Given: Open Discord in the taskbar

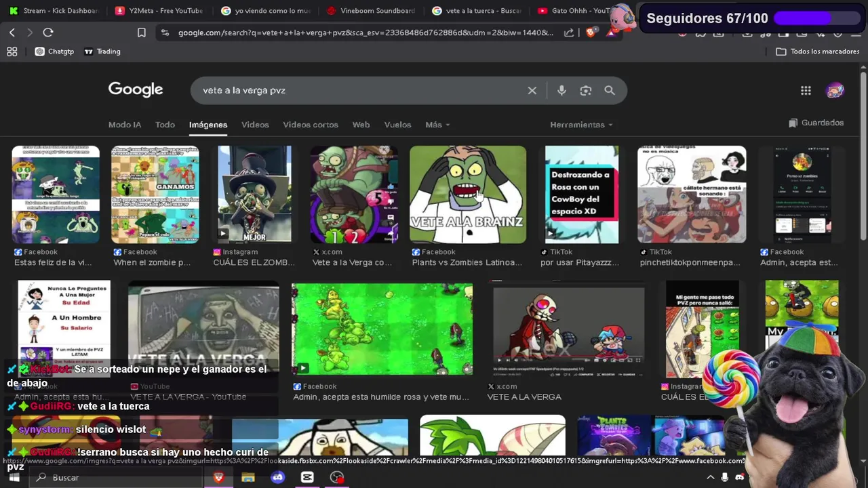Looking at the screenshot, I should click(277, 478).
